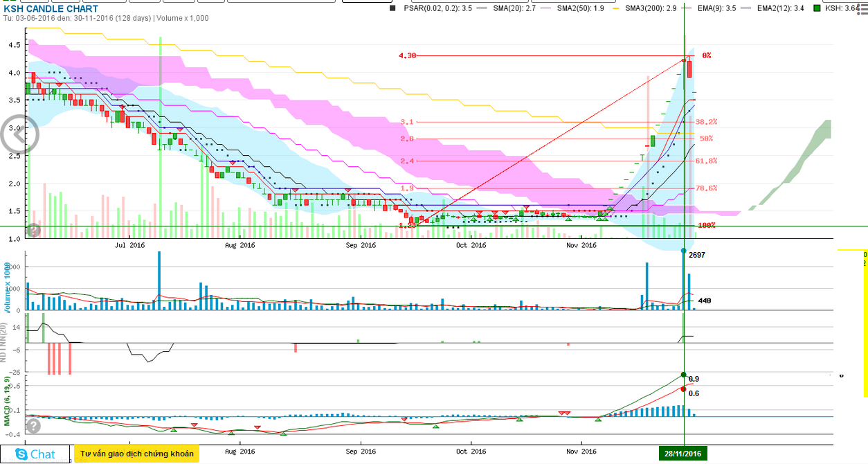
Task: Open the help question mark on MACD panel
Action: point(33,425)
